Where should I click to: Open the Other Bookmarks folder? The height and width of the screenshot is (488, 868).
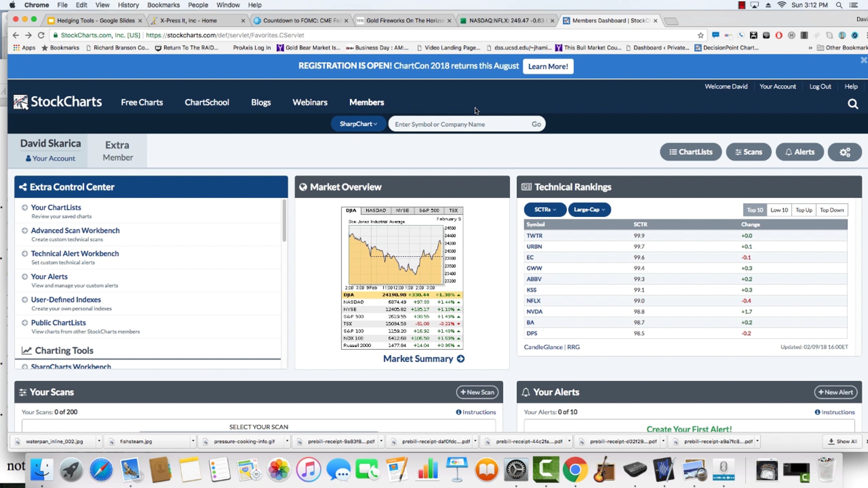tap(842, 48)
